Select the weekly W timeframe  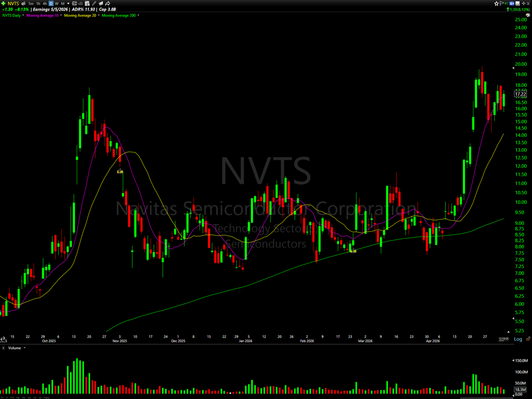tap(57, 4)
